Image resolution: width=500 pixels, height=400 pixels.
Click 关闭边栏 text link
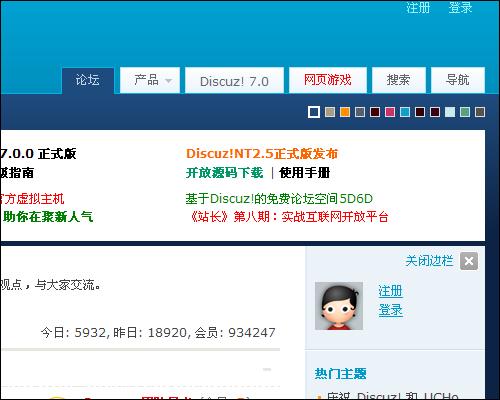click(x=429, y=261)
